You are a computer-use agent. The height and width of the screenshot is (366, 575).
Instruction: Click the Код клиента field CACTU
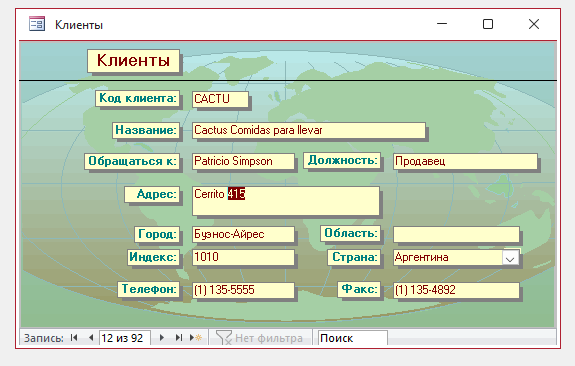coord(220,99)
